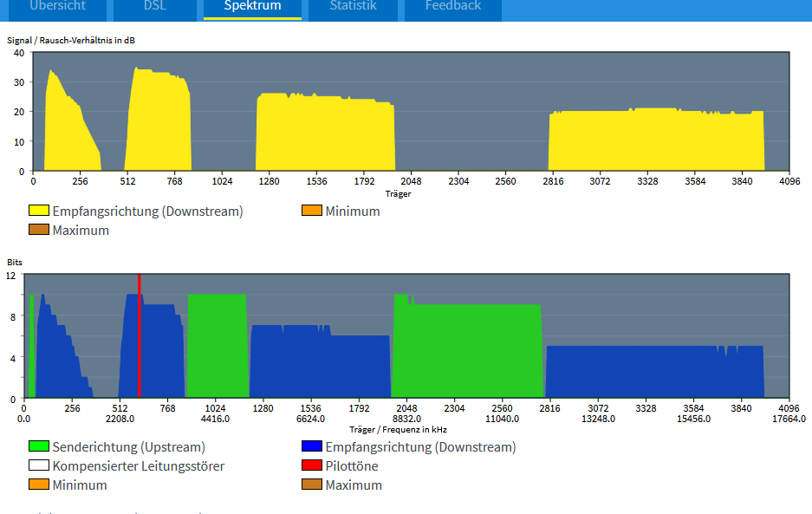The height and width of the screenshot is (514, 812).
Task: Click green Senderichtung (Upstream) legend swatch
Action: (x=39, y=446)
